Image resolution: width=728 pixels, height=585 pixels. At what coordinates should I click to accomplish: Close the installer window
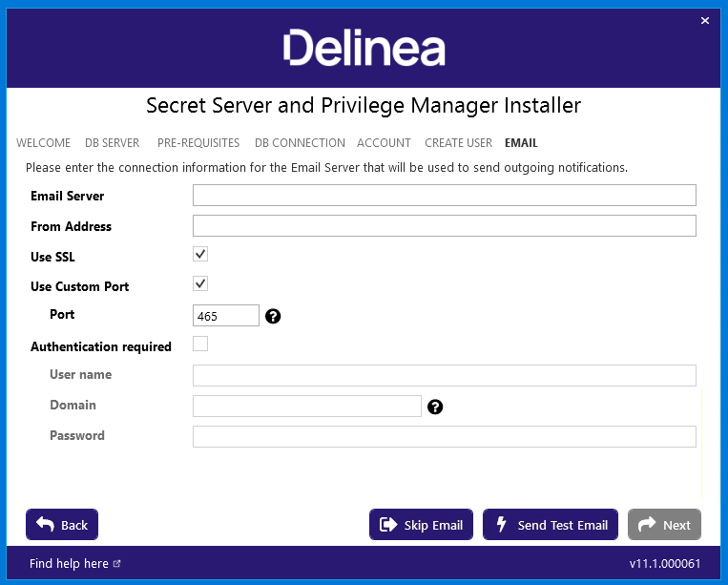pos(705,20)
